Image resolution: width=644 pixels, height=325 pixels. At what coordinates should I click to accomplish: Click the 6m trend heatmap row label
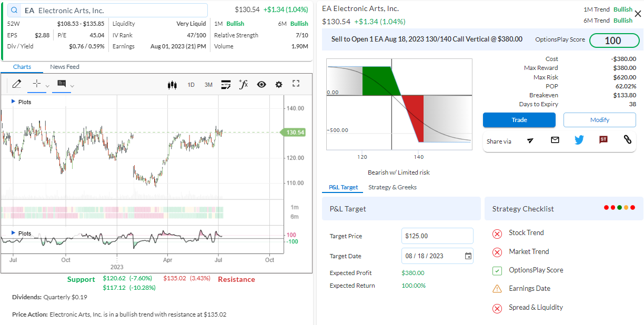(295, 217)
